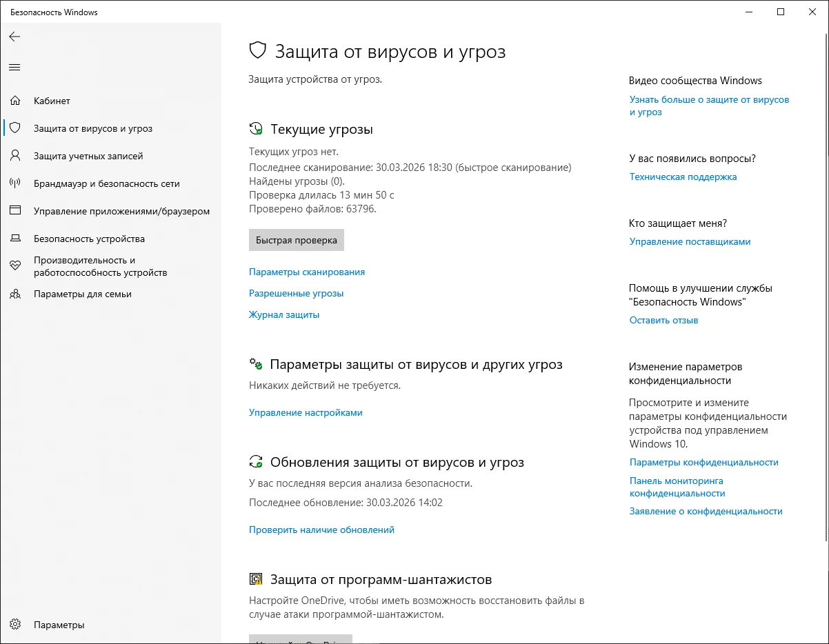Click the back arrow icon
This screenshot has height=644, width=829.
click(14, 37)
